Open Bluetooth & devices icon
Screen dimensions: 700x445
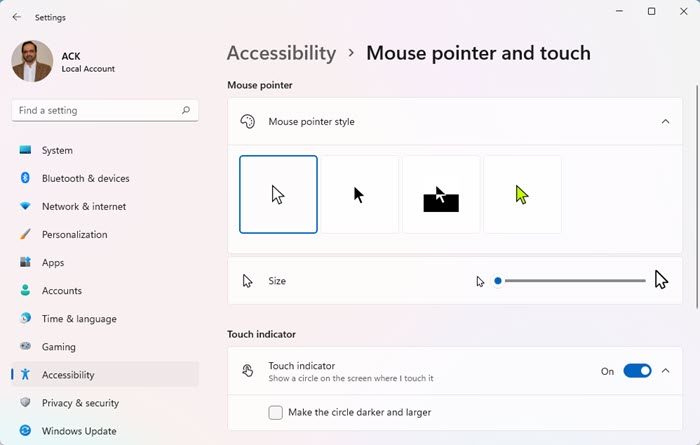25,179
